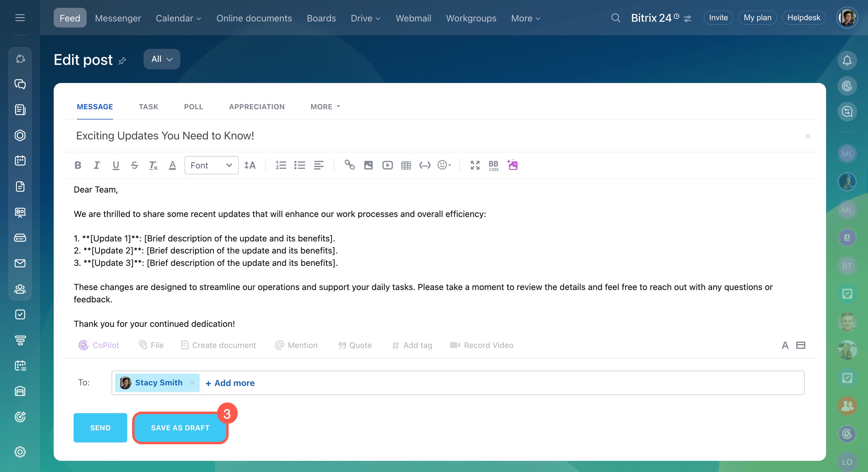
Task: Add a numbered list
Action: pos(281,165)
